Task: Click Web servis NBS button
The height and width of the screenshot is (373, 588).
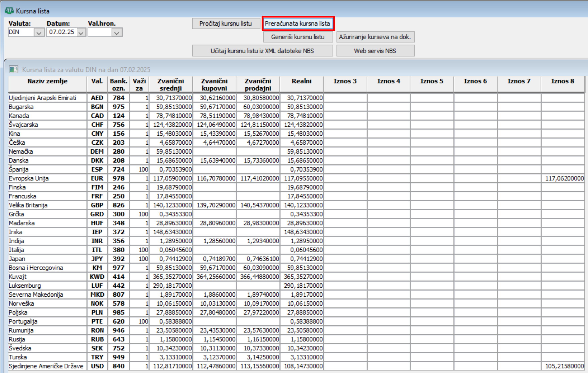Action: [375, 51]
